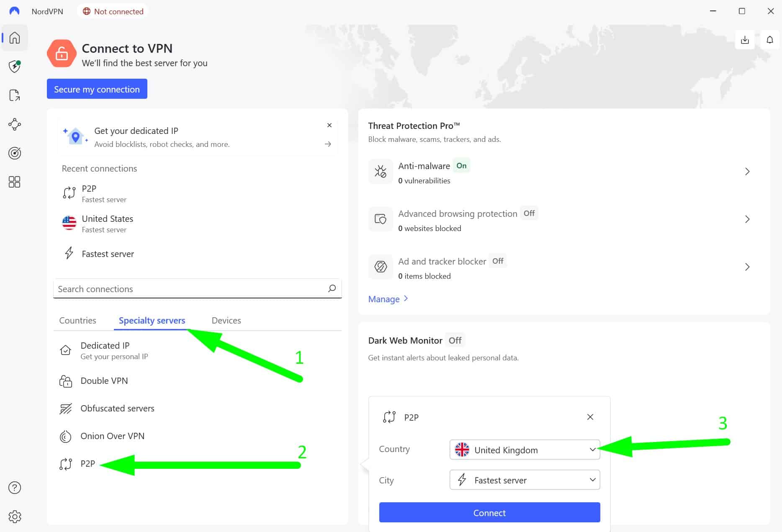Click the Obfuscated servers icon
The image size is (782, 532).
pyautogui.click(x=66, y=409)
